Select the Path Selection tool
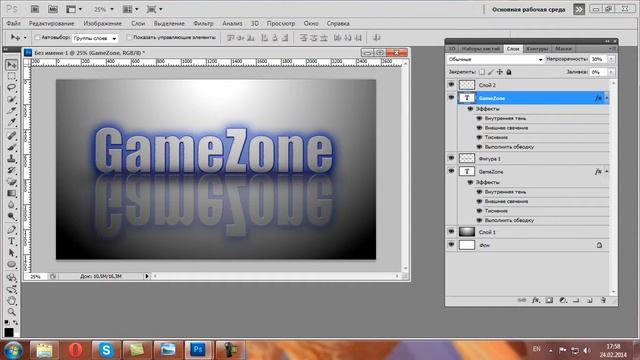Screen dimensions: 640x360 (11, 253)
